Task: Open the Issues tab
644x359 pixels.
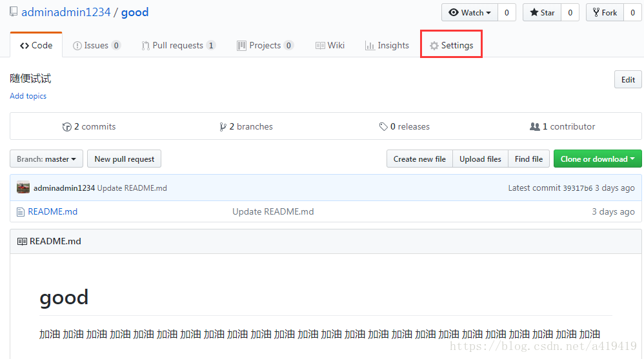Action: tap(97, 45)
